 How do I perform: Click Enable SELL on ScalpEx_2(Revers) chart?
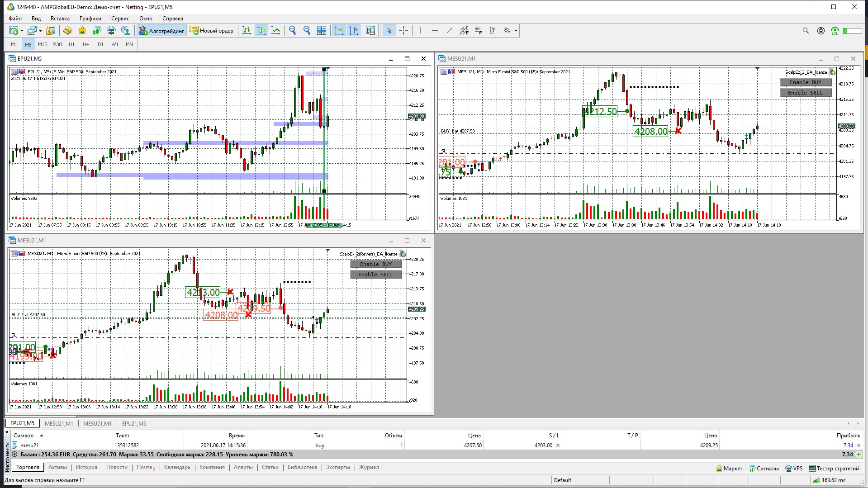click(376, 275)
